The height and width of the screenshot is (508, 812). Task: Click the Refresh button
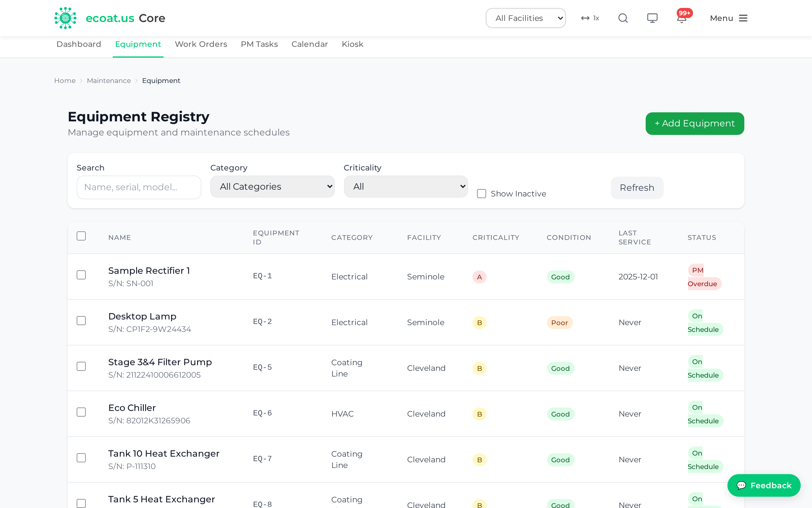tap(637, 187)
